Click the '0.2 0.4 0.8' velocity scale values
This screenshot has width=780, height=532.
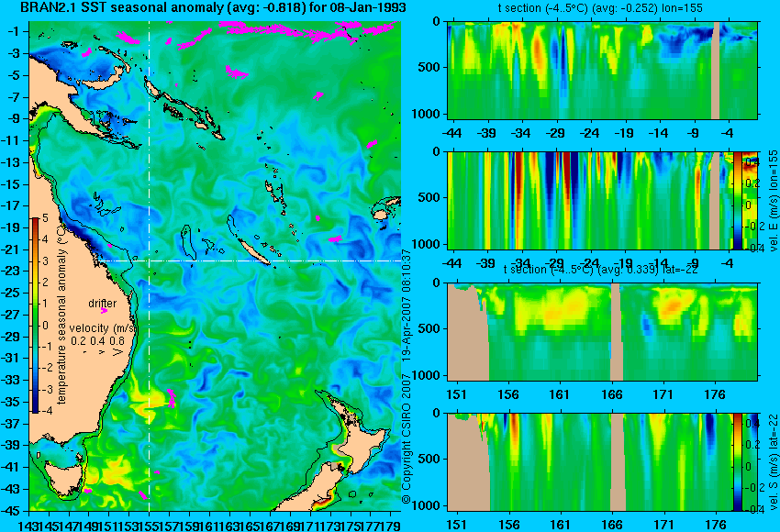point(97,341)
